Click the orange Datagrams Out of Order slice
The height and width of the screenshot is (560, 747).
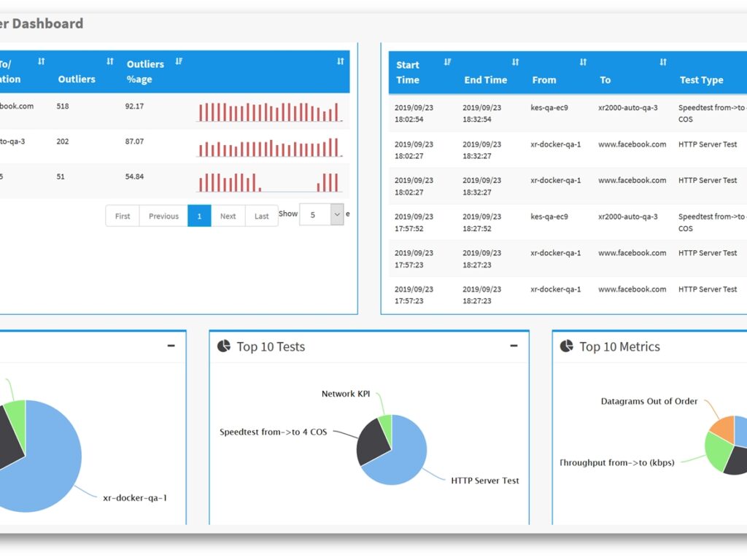tap(723, 427)
